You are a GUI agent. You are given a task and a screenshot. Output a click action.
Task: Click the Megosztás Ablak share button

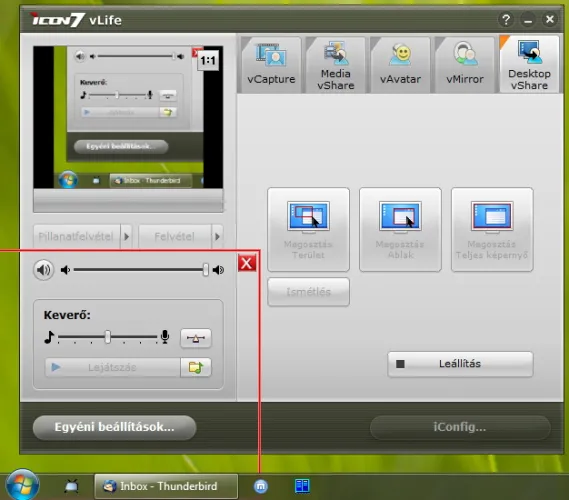coord(400,229)
